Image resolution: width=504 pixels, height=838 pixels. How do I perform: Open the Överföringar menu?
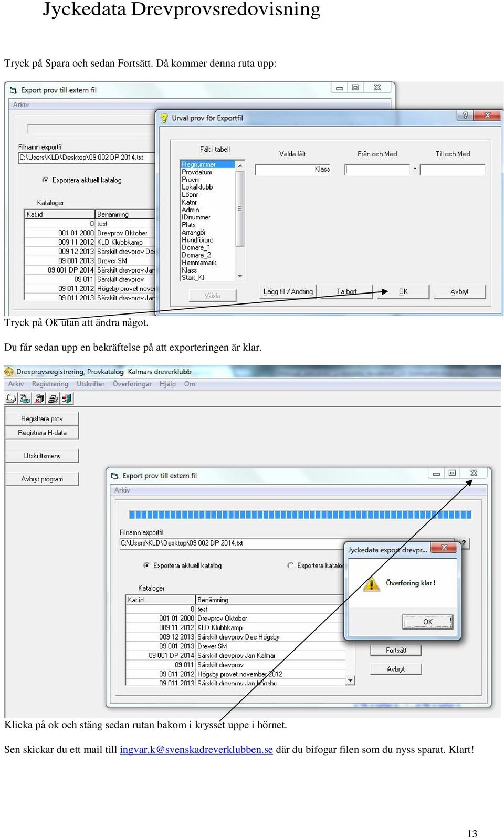click(x=132, y=384)
